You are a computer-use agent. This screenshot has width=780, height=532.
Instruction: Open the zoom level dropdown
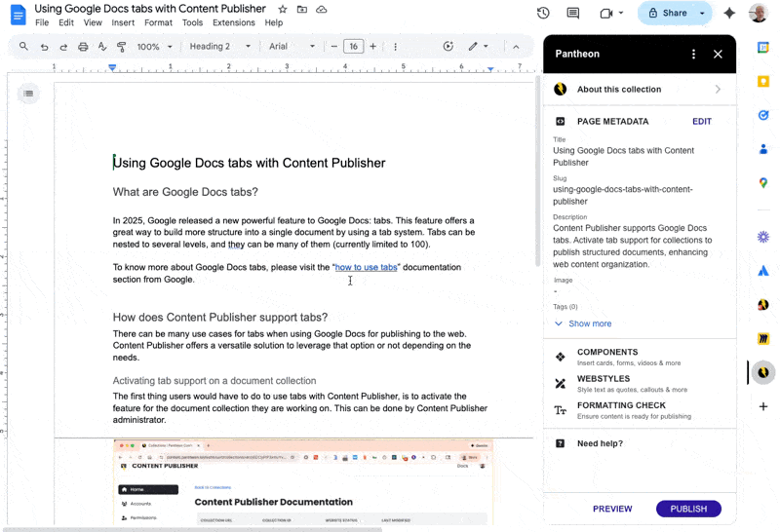coord(154,47)
